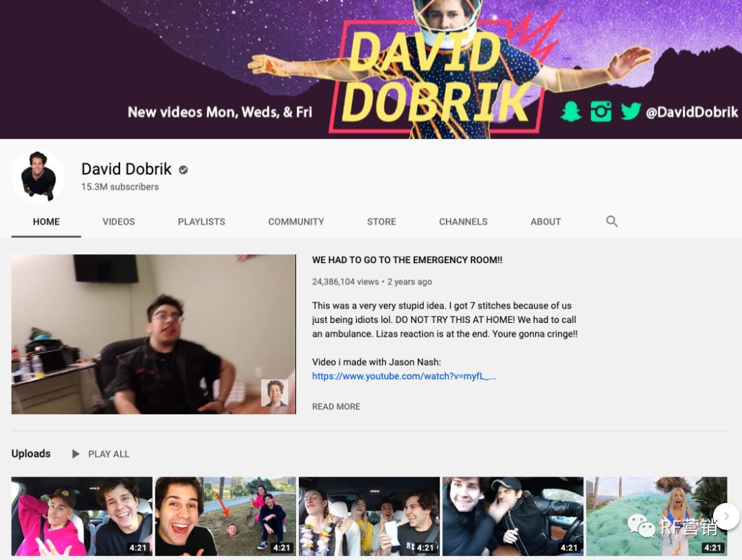This screenshot has width=742, height=560.
Task: Open the WE HAD TO GO TO THE EMERGENCY ROOM title
Action: click(407, 260)
